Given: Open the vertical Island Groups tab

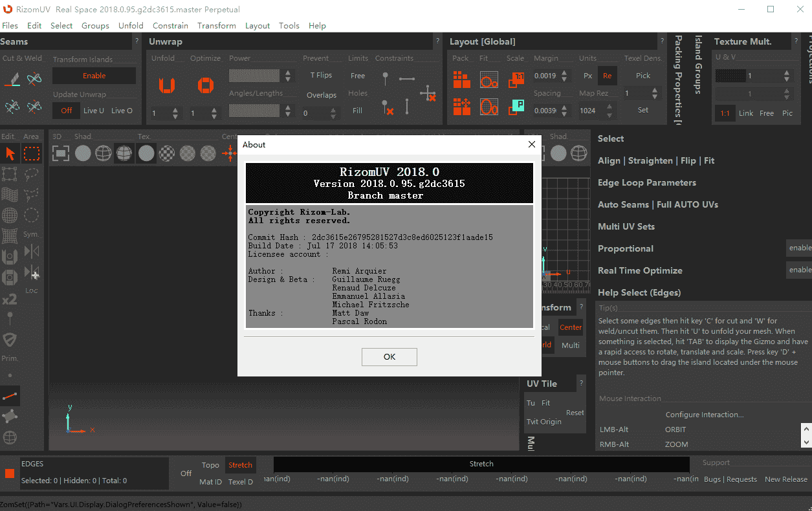Looking at the screenshot, I should (x=698, y=65).
